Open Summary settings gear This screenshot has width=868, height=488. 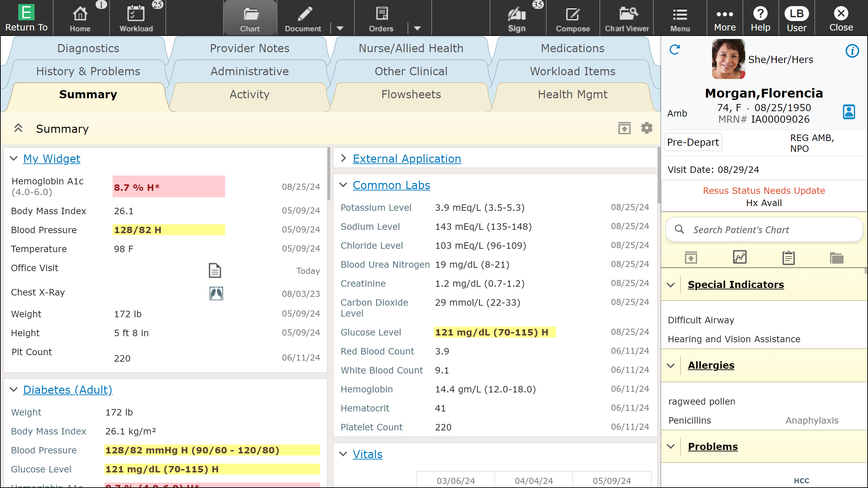click(x=646, y=128)
